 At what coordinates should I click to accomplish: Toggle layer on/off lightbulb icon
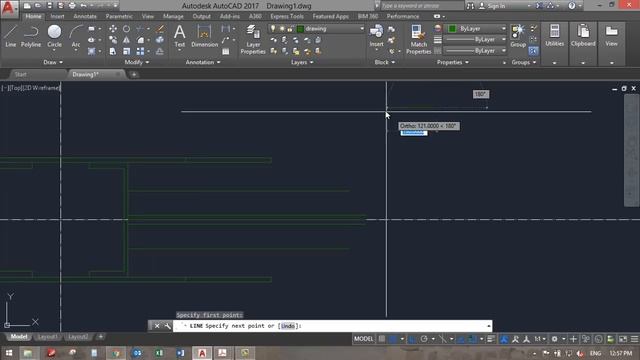[x=273, y=29]
